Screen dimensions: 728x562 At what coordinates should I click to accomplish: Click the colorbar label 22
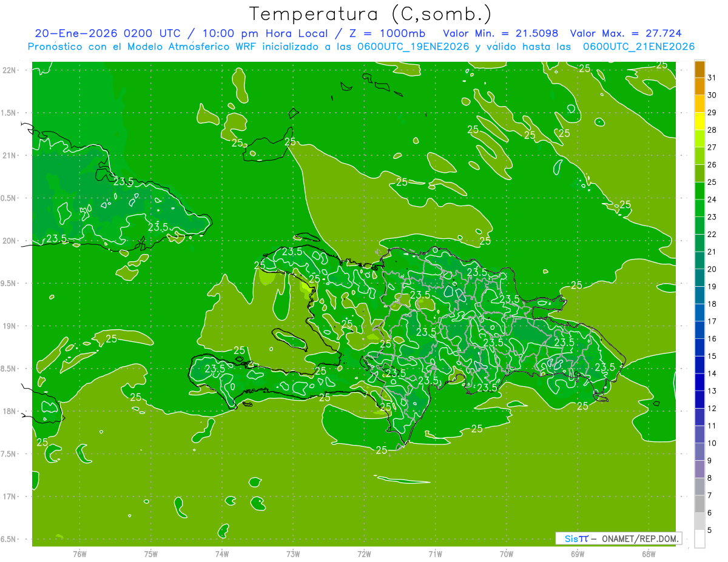tap(712, 234)
